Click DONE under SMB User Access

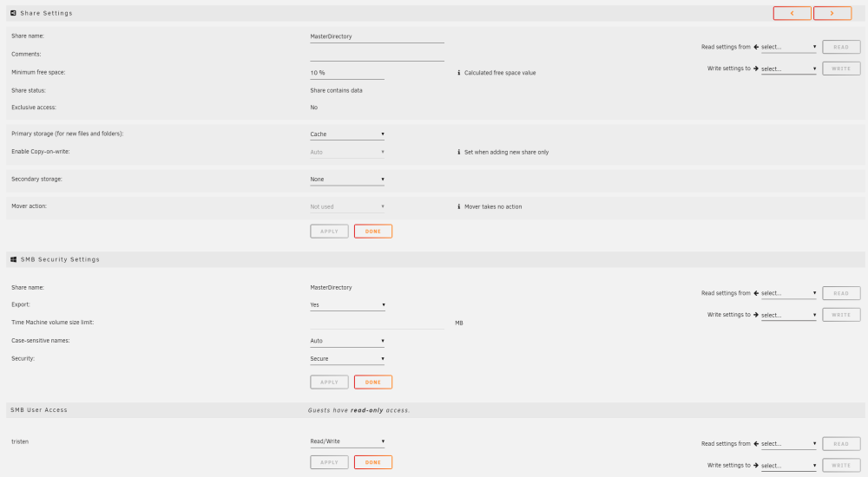point(373,462)
